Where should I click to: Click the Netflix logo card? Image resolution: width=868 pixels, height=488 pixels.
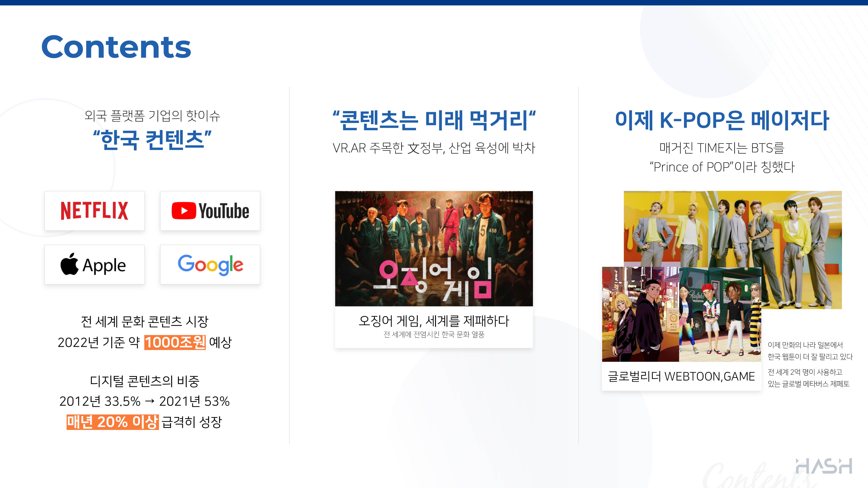[x=94, y=211]
